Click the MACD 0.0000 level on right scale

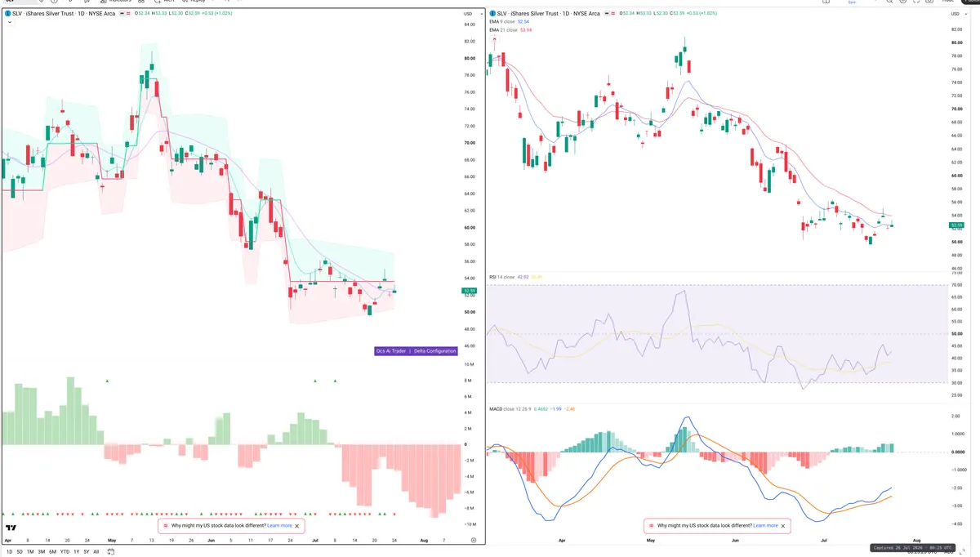(x=956, y=452)
